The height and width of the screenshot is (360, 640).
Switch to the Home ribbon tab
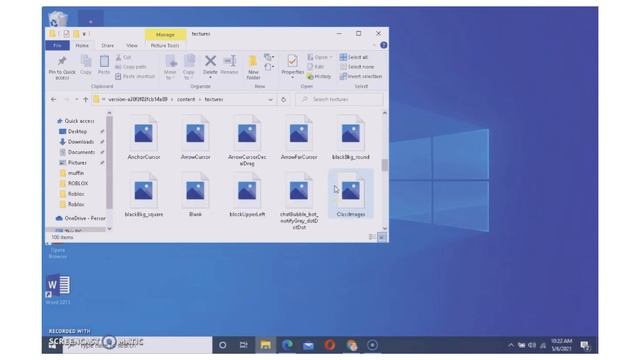(x=82, y=45)
